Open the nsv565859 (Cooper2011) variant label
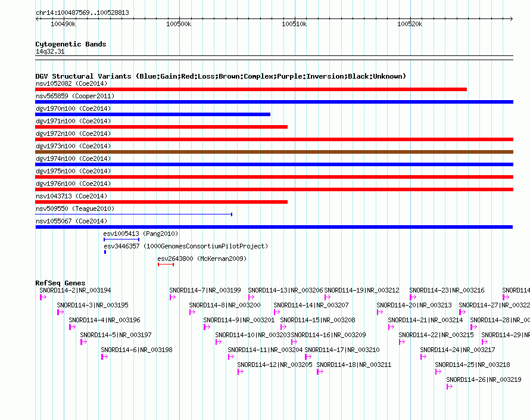 click(x=75, y=96)
